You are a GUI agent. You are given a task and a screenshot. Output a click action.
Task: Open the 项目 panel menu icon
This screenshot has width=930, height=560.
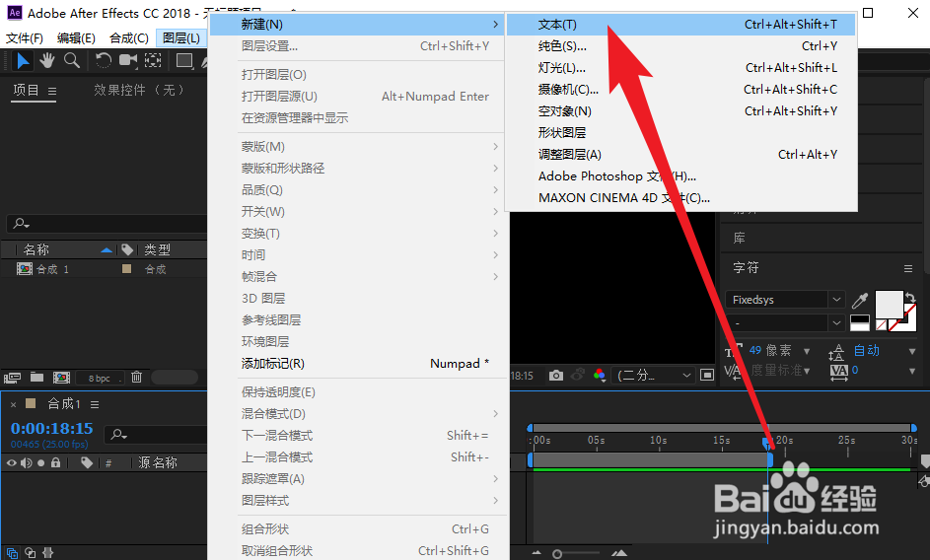pos(52,91)
